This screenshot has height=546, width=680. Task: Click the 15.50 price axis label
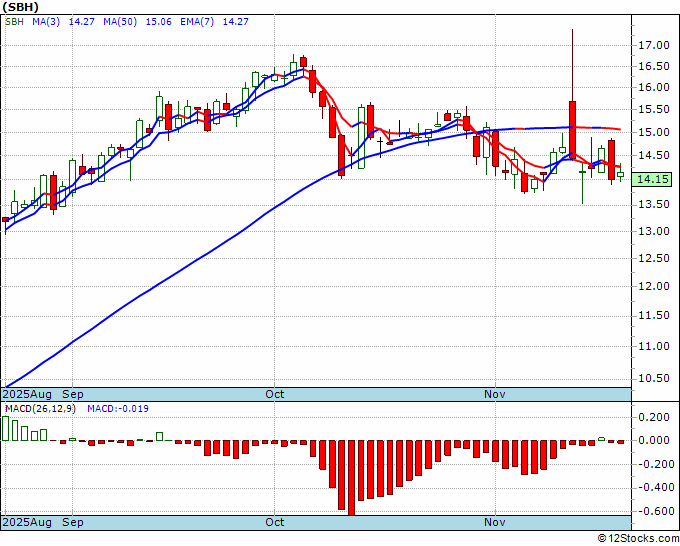tap(654, 109)
